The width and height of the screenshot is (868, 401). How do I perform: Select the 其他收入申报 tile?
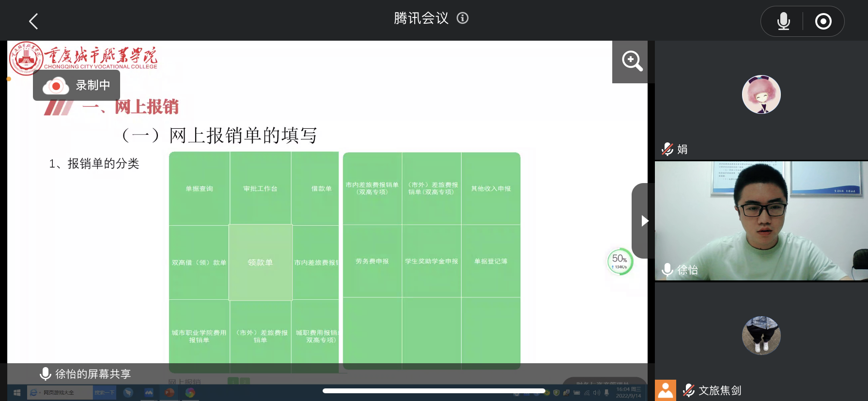491,189
